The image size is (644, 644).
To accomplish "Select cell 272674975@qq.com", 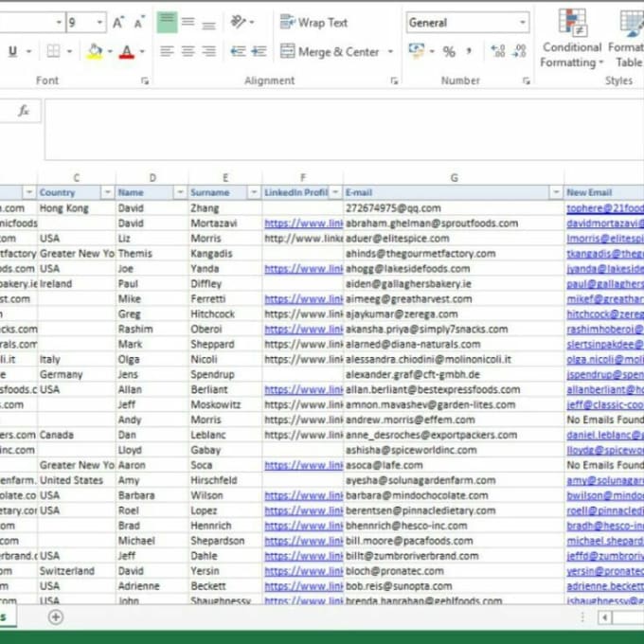I will coord(454,208).
